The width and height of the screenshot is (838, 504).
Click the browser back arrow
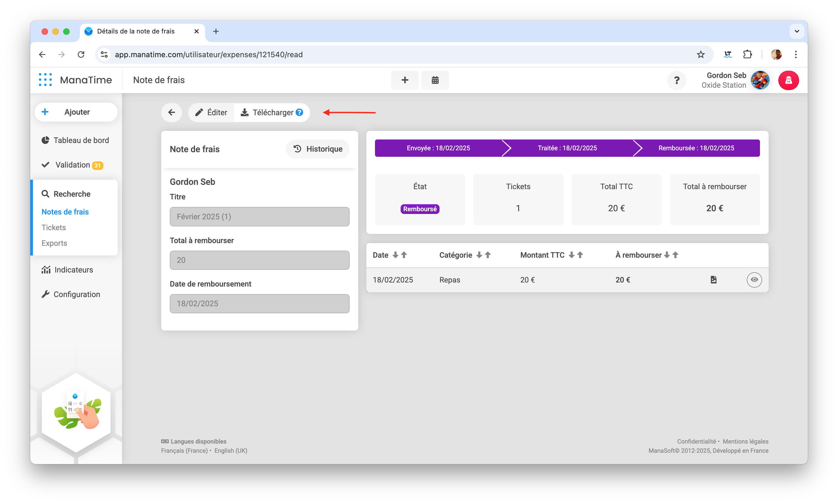pos(42,54)
